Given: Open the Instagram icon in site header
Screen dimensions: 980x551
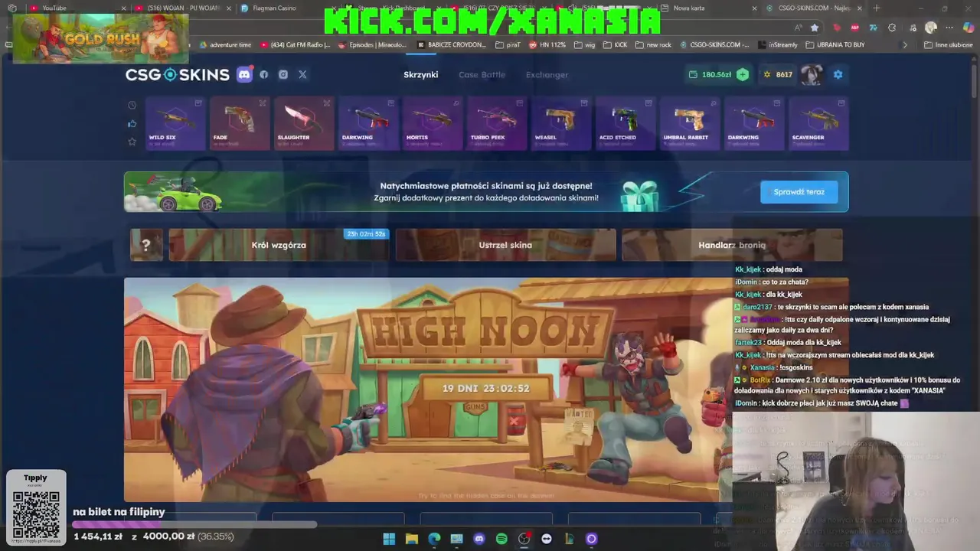Looking at the screenshot, I should click(283, 74).
